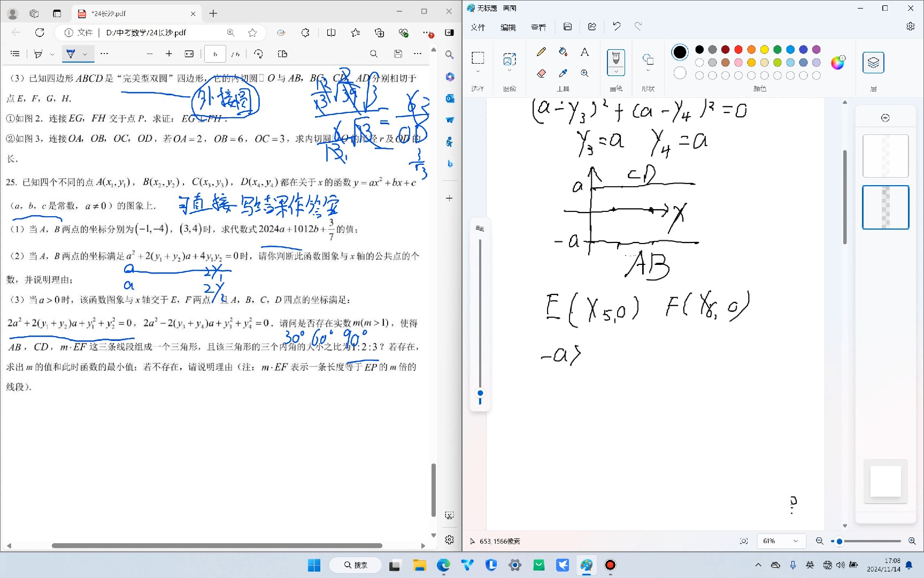Pick the Text tool in Paint
924x578 pixels.
(584, 52)
